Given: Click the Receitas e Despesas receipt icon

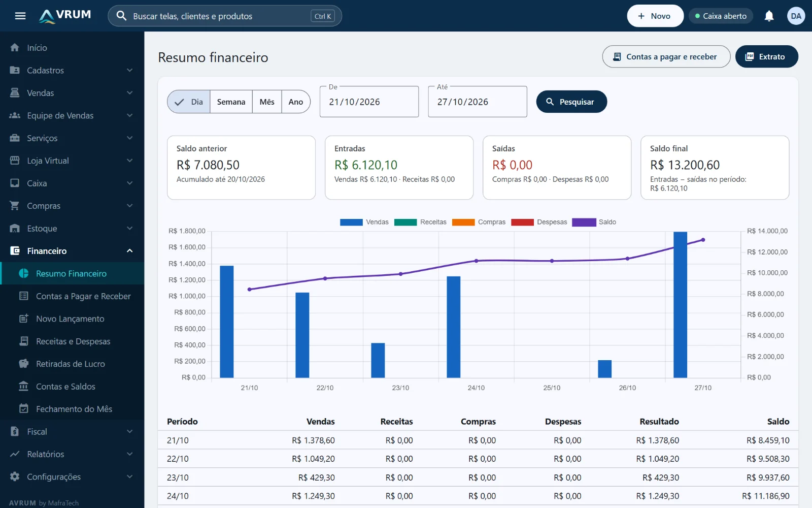Looking at the screenshot, I should 24,341.
